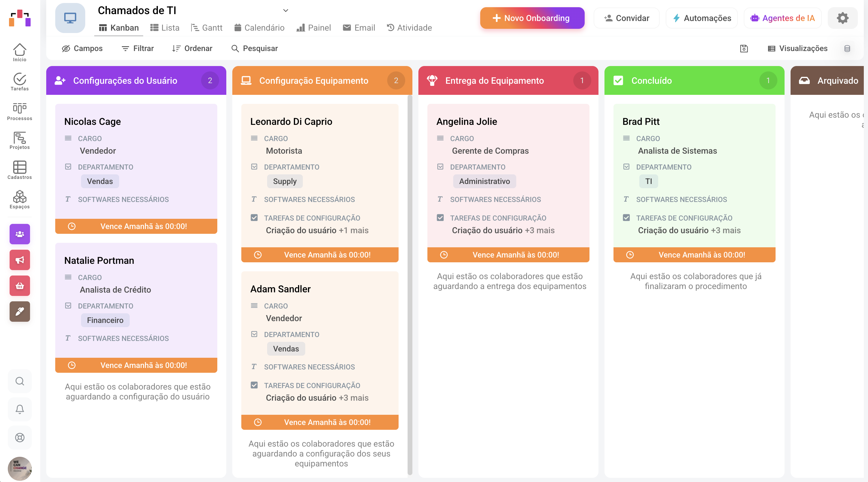Open the notifications bell icon

(x=20, y=409)
